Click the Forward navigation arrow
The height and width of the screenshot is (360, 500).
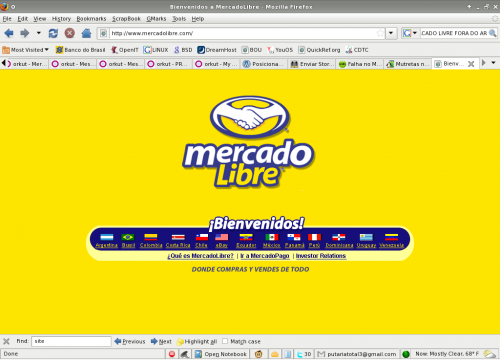[24, 33]
